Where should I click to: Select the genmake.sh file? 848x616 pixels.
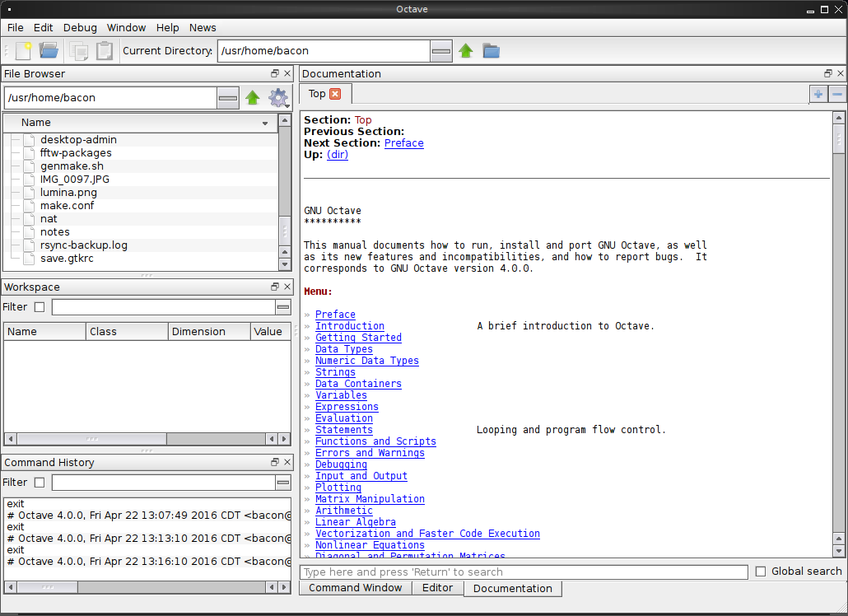tap(72, 166)
